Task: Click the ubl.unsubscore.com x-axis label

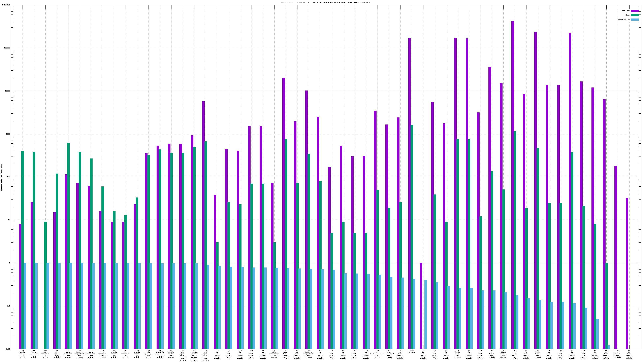Action: 274,354
